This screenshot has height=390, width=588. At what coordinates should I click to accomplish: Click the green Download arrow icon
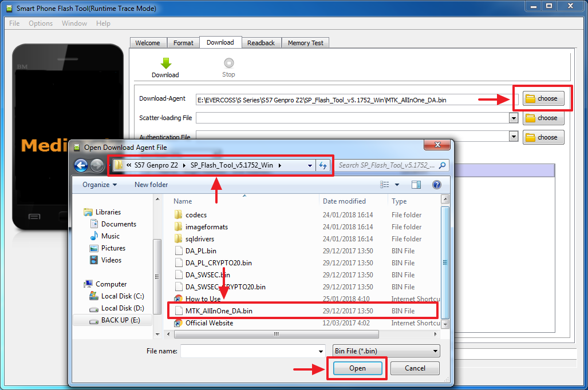pos(165,63)
